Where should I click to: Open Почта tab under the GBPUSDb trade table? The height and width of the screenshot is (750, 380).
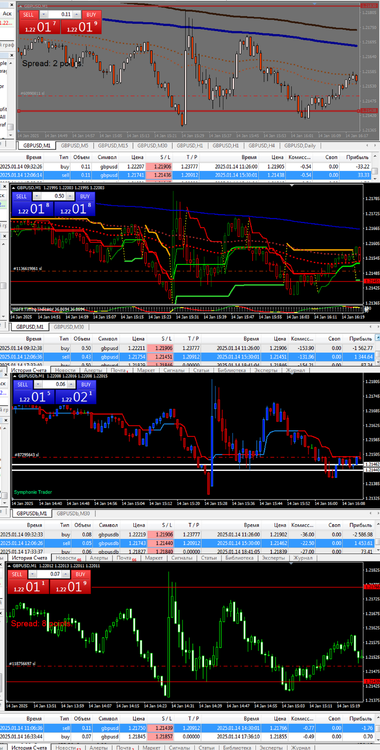(x=124, y=558)
